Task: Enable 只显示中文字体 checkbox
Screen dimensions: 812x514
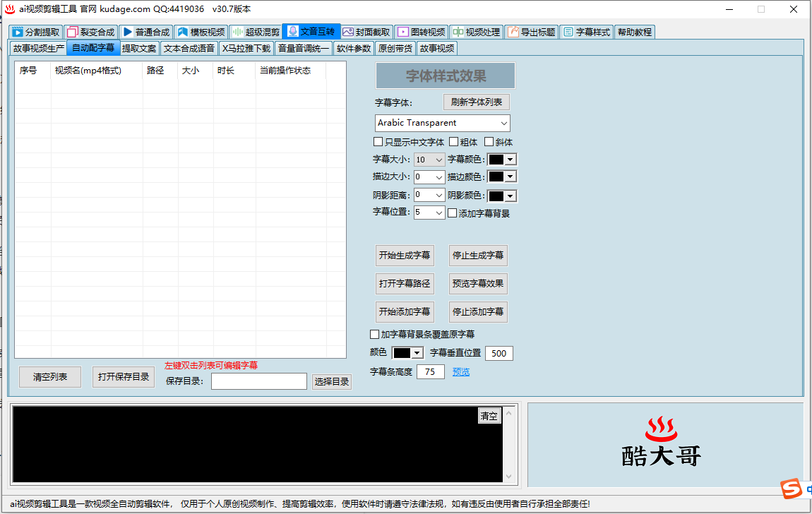Action: [x=378, y=142]
